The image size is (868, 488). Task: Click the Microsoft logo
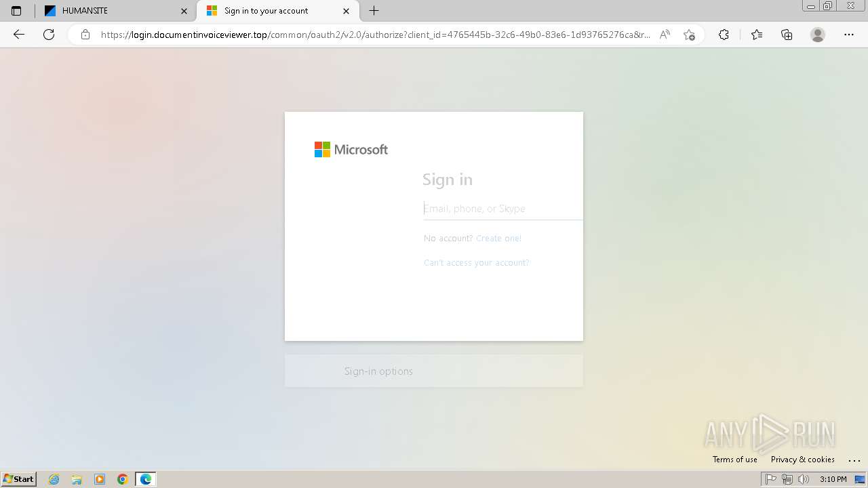click(351, 150)
